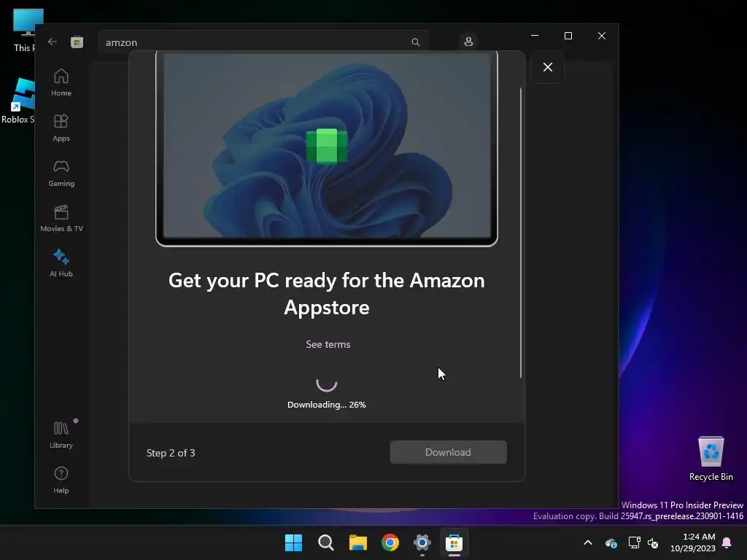Maximize the Microsoft Store window
747x560 pixels.
(568, 36)
